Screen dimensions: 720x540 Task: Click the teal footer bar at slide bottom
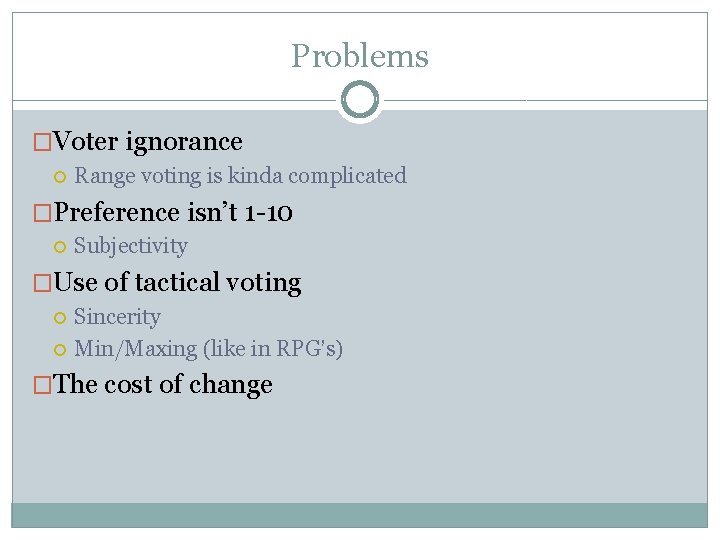pyautogui.click(x=360, y=514)
